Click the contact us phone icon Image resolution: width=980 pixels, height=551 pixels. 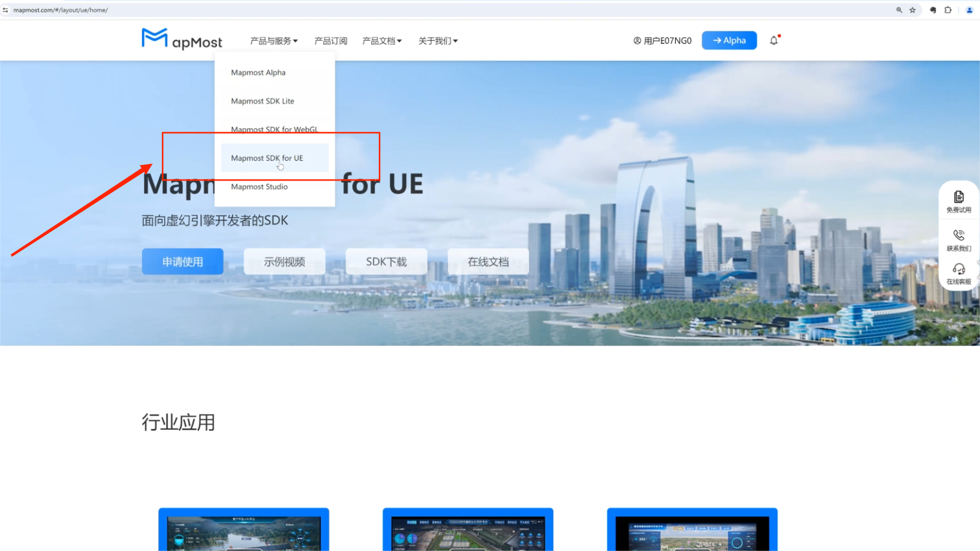pos(959,235)
